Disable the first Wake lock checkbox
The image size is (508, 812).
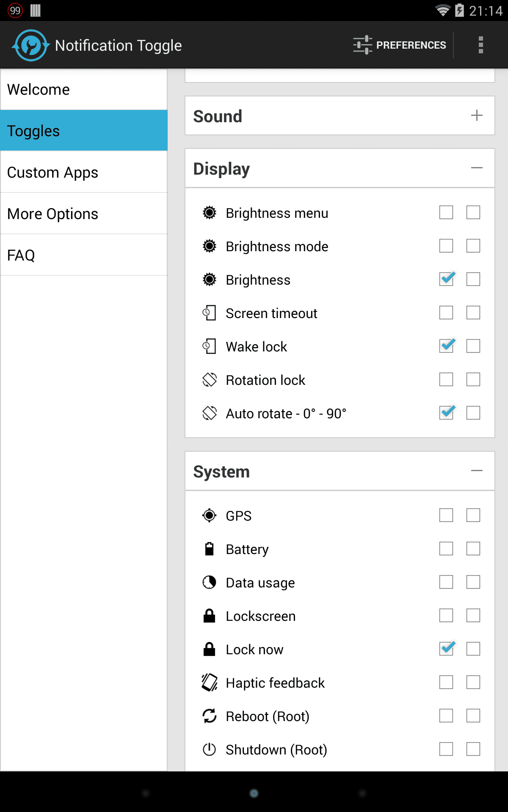[x=446, y=346]
